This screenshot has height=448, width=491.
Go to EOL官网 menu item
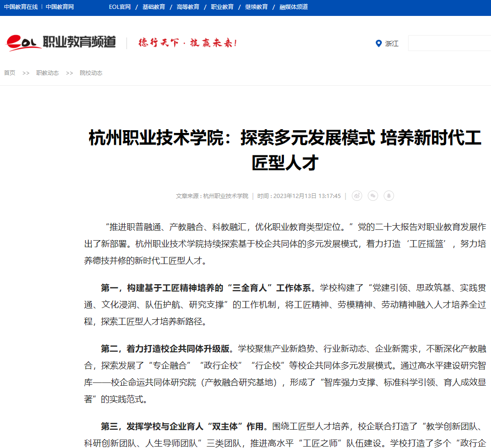click(x=119, y=7)
